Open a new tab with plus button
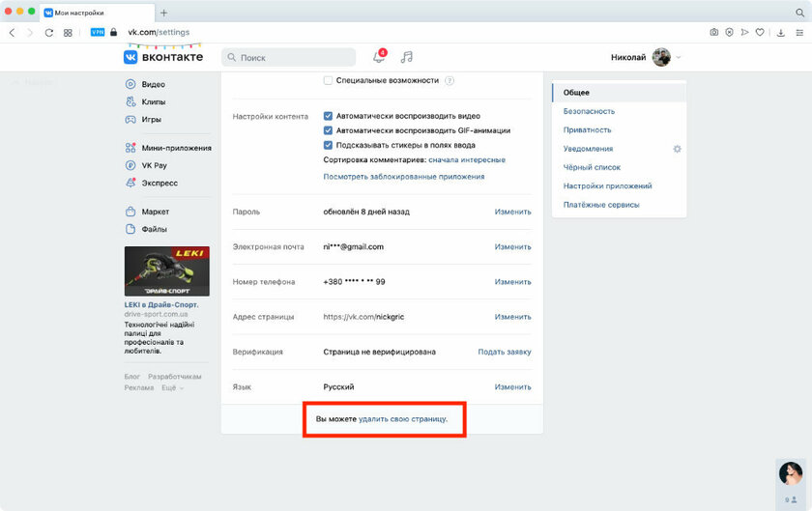 point(163,13)
